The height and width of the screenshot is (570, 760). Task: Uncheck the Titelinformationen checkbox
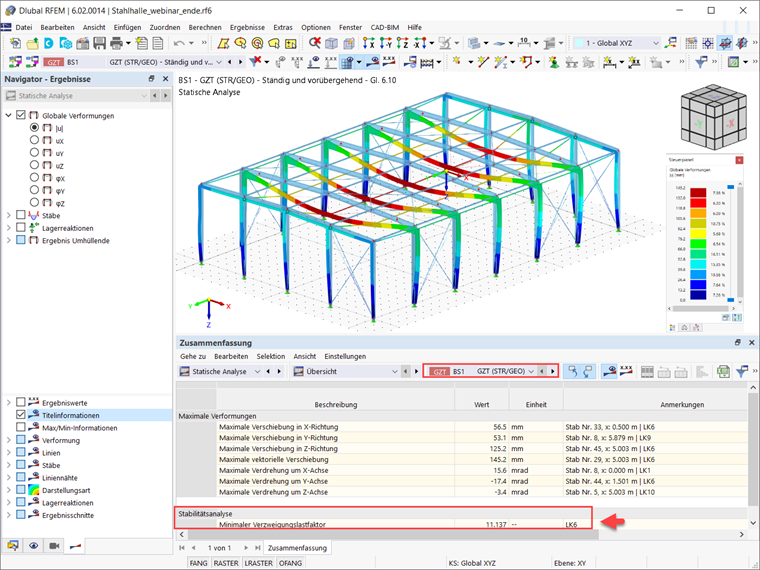pyautogui.click(x=21, y=415)
